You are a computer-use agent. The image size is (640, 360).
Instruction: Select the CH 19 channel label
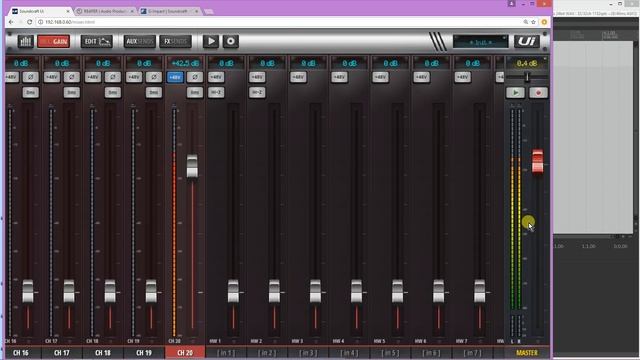[144, 353]
